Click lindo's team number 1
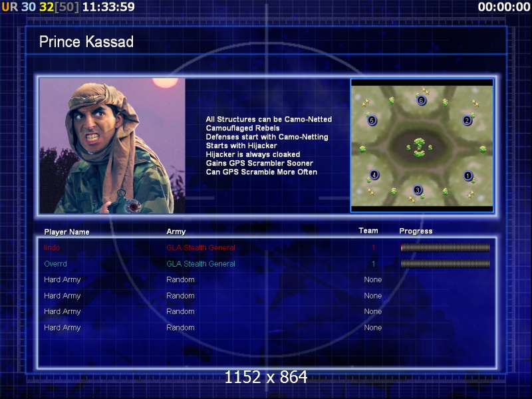The height and width of the screenshot is (399, 532). [x=374, y=247]
